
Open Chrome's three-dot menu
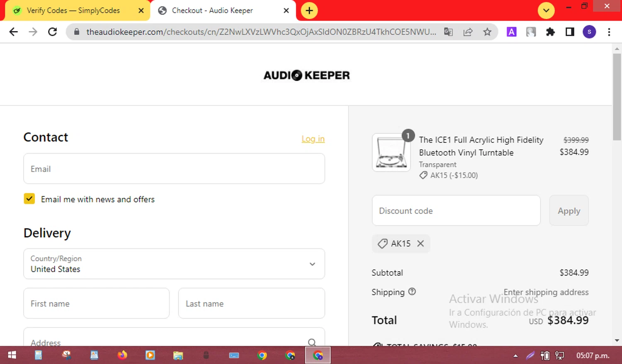coord(609,32)
